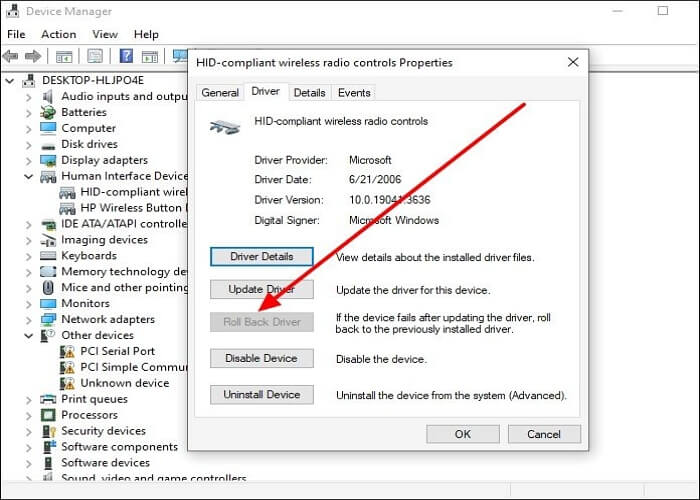Click the driver version 10.0.19041.3636 text

pos(389,200)
